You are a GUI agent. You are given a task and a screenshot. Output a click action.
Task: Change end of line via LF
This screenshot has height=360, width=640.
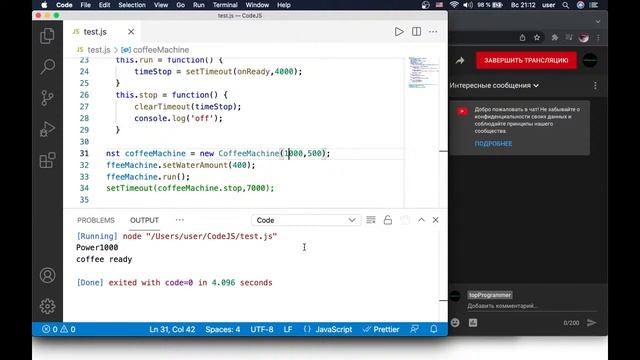pos(288,329)
